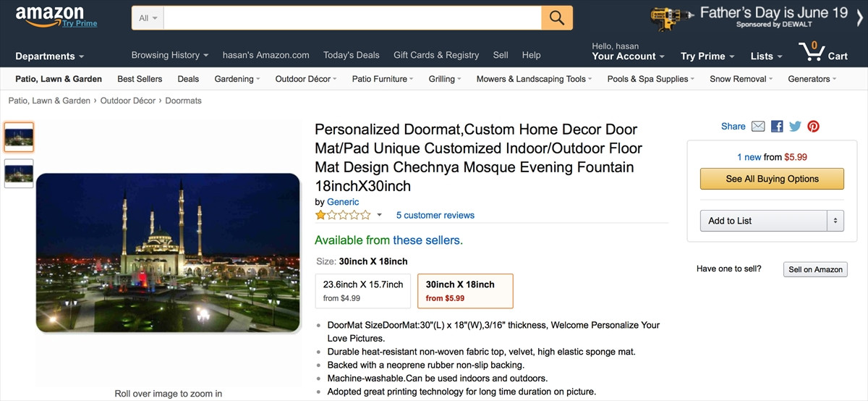Screen dimensions: 868x401
Task: Open the 5 customer reviews link
Action: tap(435, 215)
